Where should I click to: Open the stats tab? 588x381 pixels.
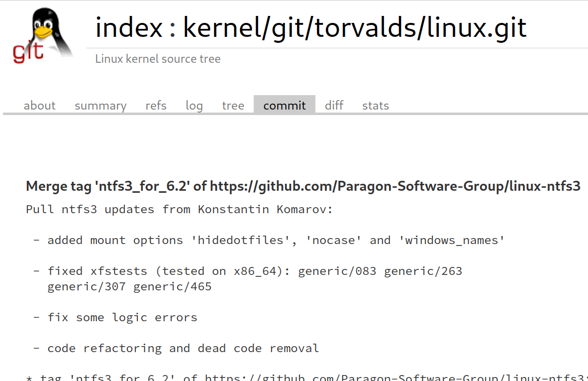coord(375,106)
